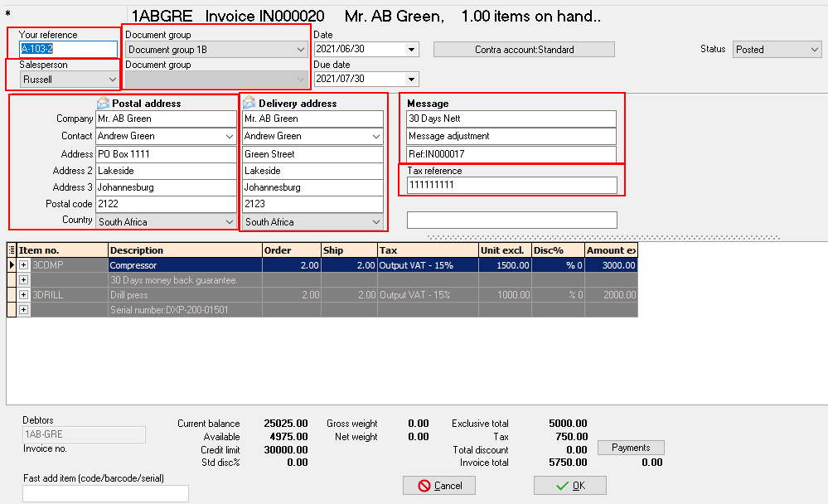Expand the serial number comment row
This screenshot has width=828, height=504.
24,310
